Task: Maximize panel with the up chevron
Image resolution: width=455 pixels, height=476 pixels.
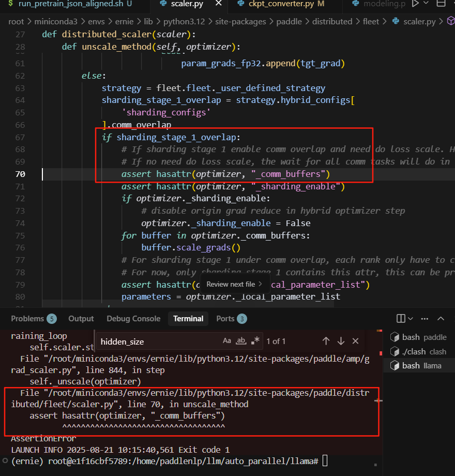Action: point(441,319)
